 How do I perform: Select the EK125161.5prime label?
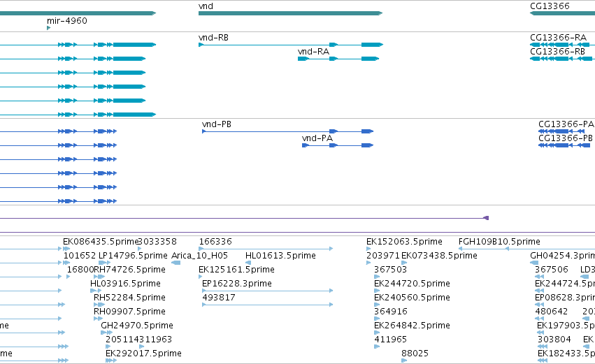pos(236,270)
